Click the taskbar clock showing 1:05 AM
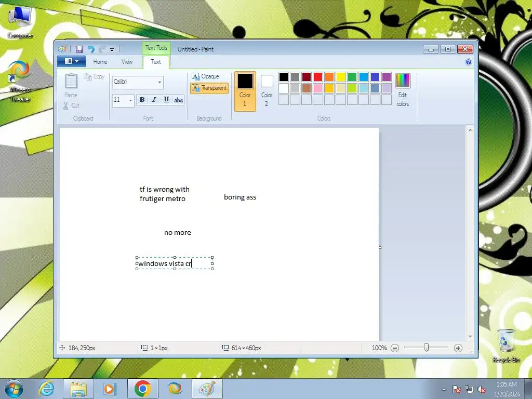This screenshot has height=399, width=532. pyautogui.click(x=507, y=389)
